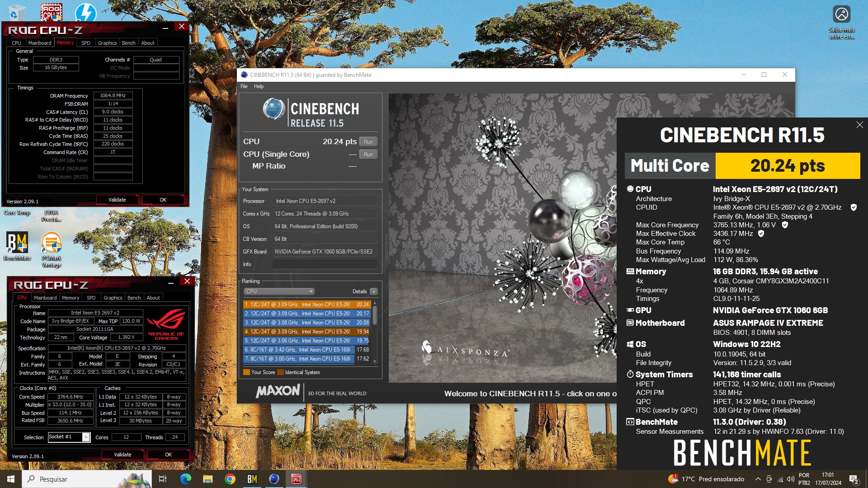Click the Info field in Your System
The width and height of the screenshot is (868, 488).
[x=325, y=264]
